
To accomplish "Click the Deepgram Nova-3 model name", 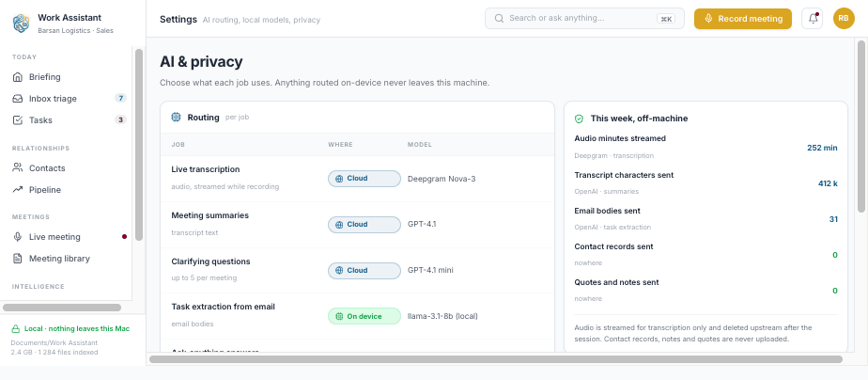I will [x=442, y=179].
